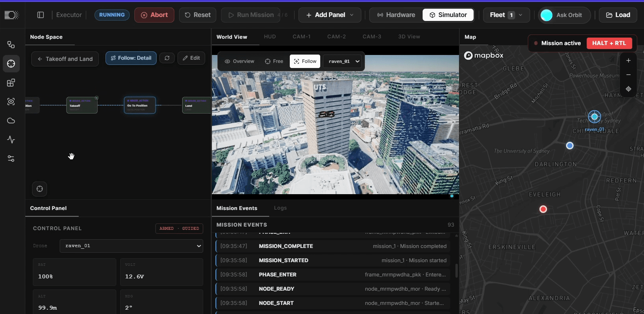Click the MISSION_STARTED event row
Screen dimensions: 644x314
[x=332, y=260]
